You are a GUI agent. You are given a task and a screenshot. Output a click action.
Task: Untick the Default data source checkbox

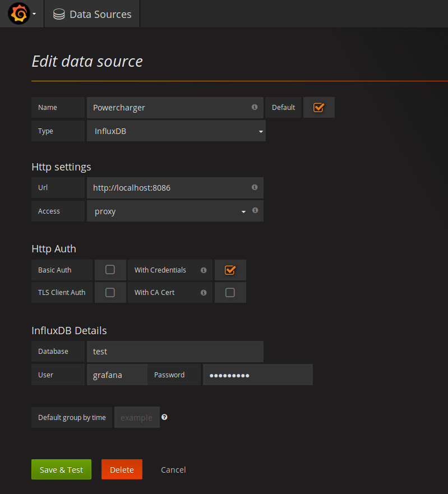tap(318, 108)
